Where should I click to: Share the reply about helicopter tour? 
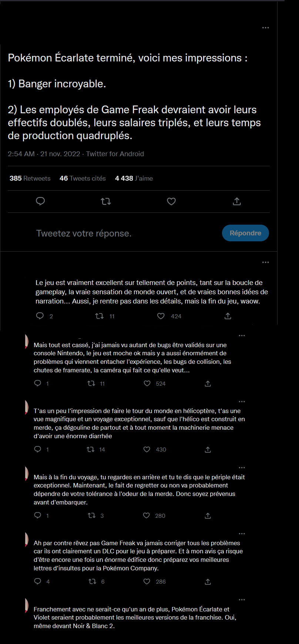[x=208, y=450]
